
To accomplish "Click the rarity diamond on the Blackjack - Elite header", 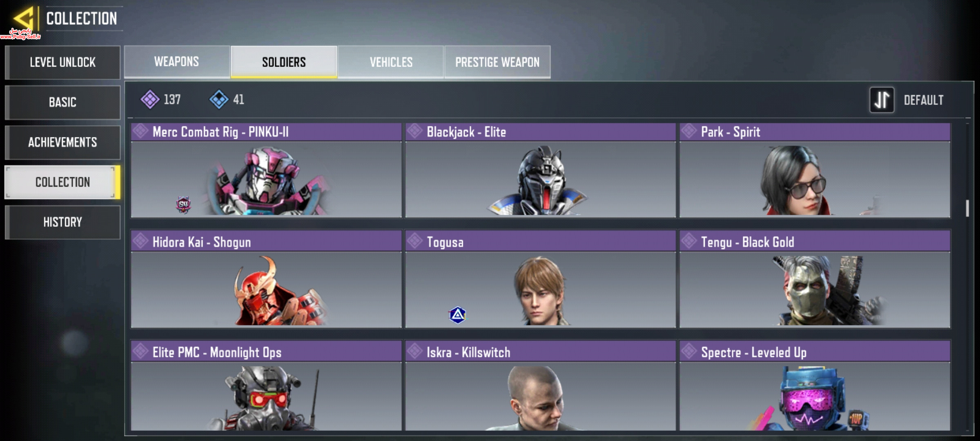I will (x=415, y=131).
